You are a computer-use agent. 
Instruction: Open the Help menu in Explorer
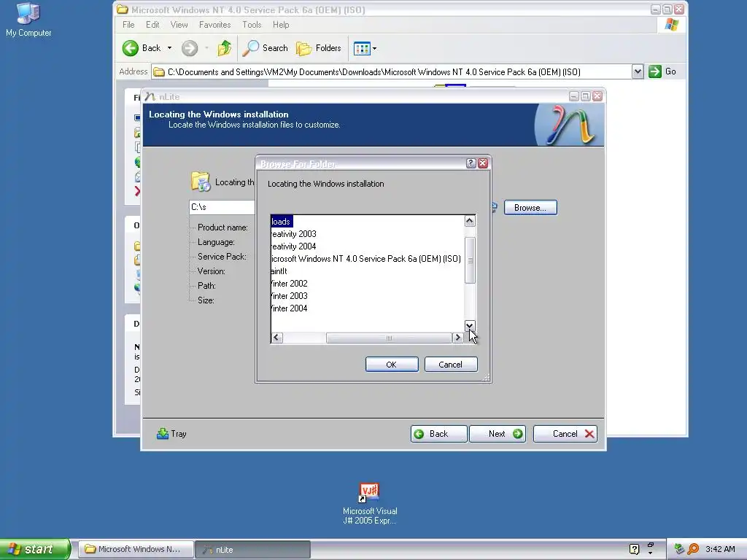pyautogui.click(x=281, y=25)
